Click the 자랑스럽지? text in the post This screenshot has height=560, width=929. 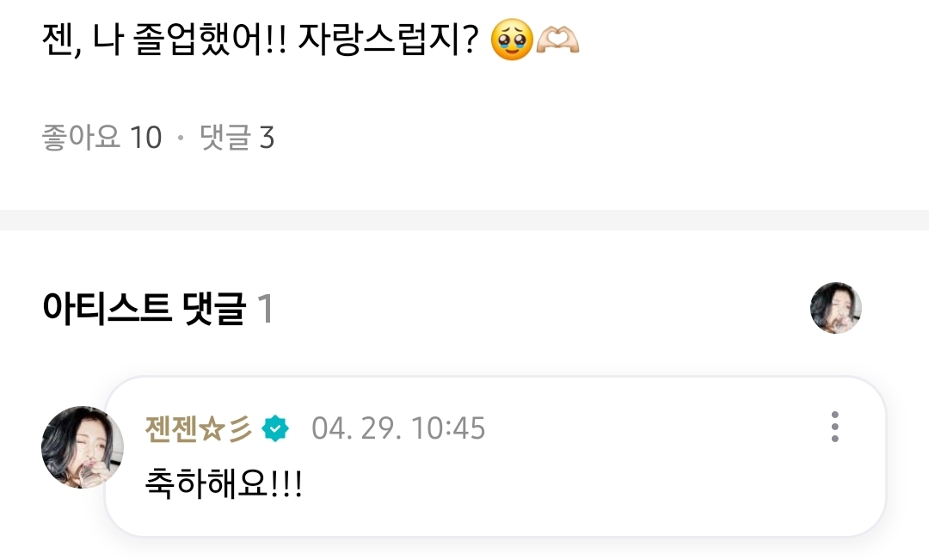point(388,40)
